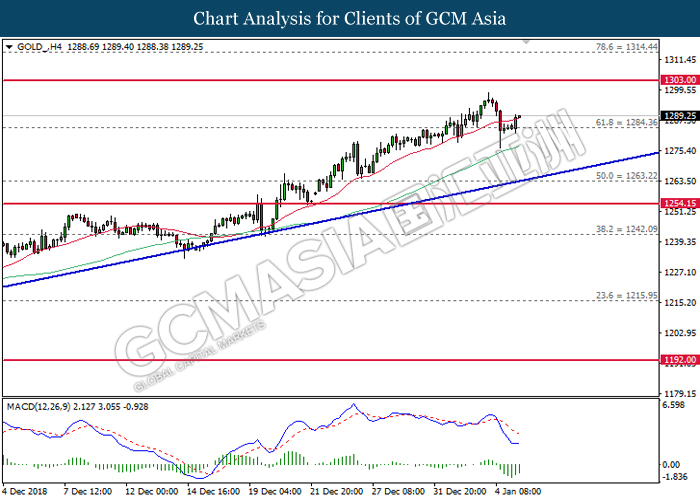The width and height of the screenshot is (700, 500).
Task: Click the current price tag 1289.25
Action: click(679, 116)
